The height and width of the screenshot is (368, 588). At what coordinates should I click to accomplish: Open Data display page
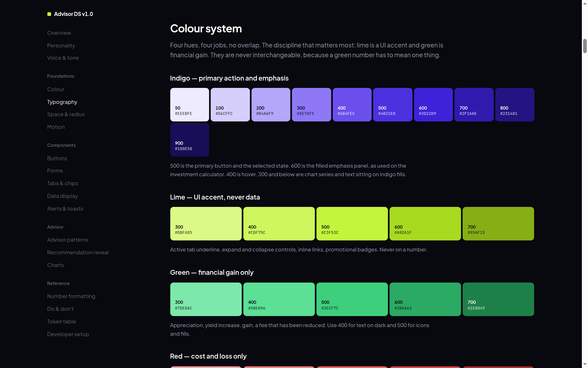[x=62, y=196]
